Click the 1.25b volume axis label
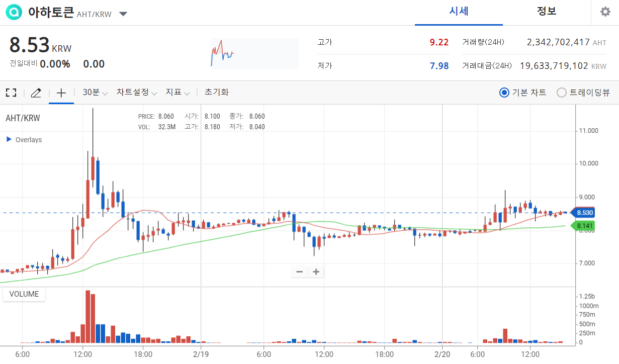 pos(587,296)
